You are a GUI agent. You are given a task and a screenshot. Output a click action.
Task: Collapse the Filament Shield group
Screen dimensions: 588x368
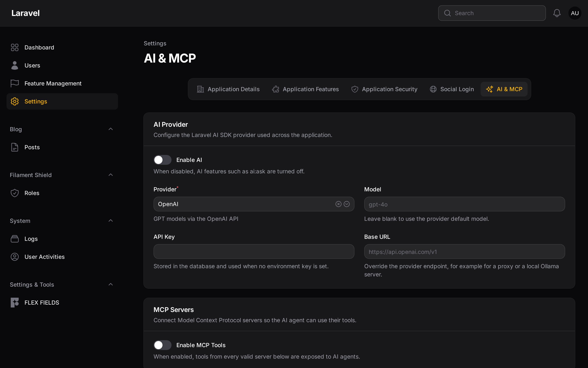[x=110, y=175]
